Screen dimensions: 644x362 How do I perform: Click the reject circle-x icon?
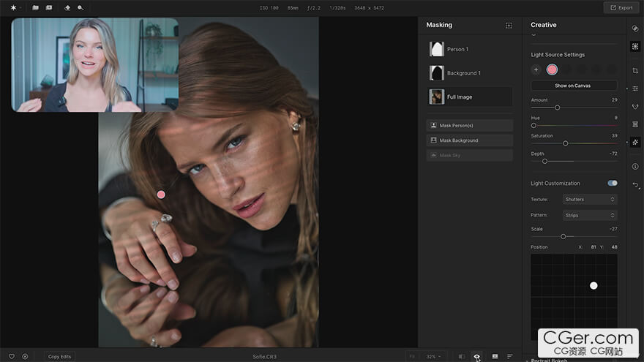(x=25, y=357)
